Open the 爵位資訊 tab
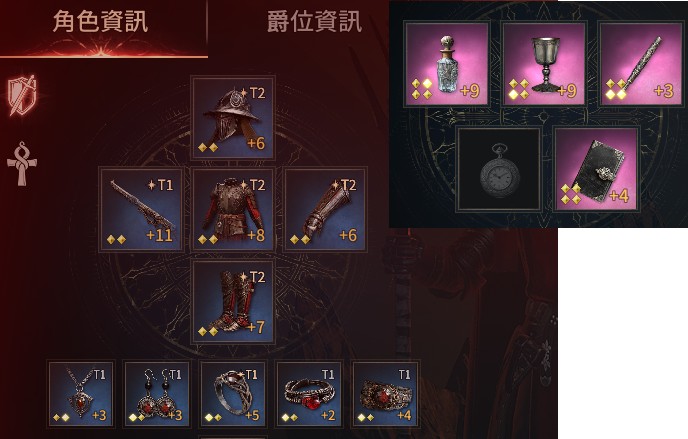Image resolution: width=688 pixels, height=439 pixels. pos(315,22)
